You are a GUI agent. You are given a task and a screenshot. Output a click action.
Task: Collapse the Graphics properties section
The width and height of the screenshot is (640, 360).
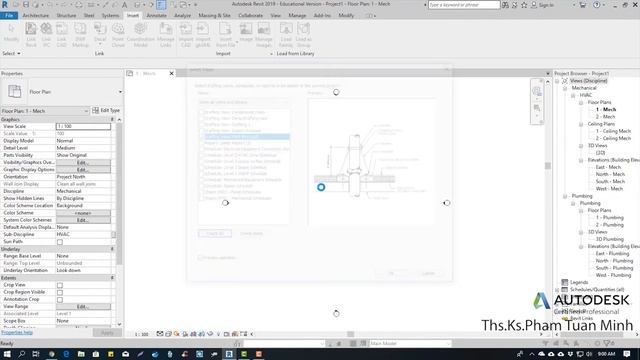[x=112, y=120]
